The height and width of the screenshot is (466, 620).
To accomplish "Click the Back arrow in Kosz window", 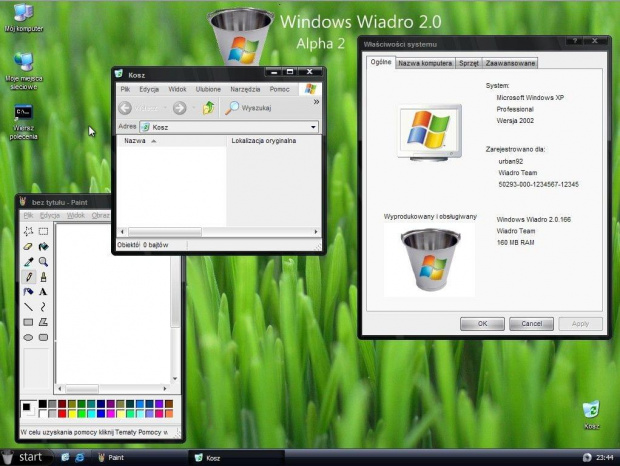I will 125,108.
